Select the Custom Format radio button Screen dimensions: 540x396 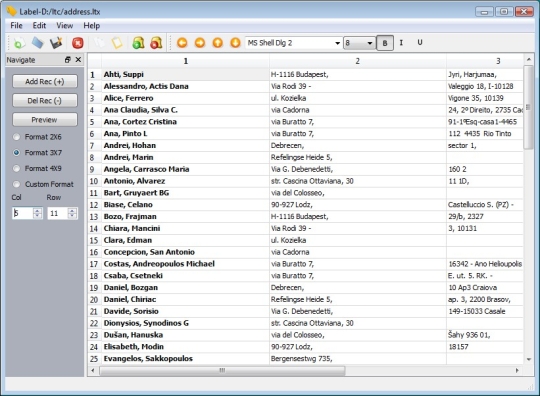click(x=16, y=184)
